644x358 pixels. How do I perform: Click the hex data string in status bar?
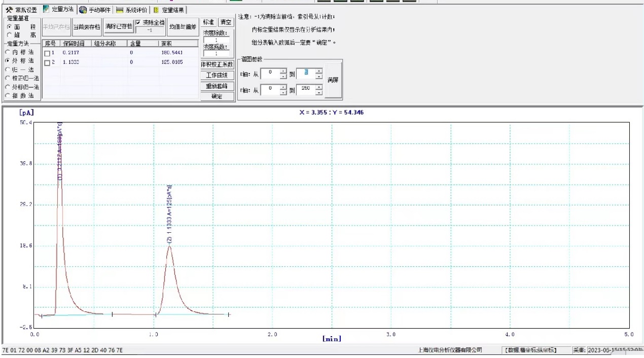point(62,350)
